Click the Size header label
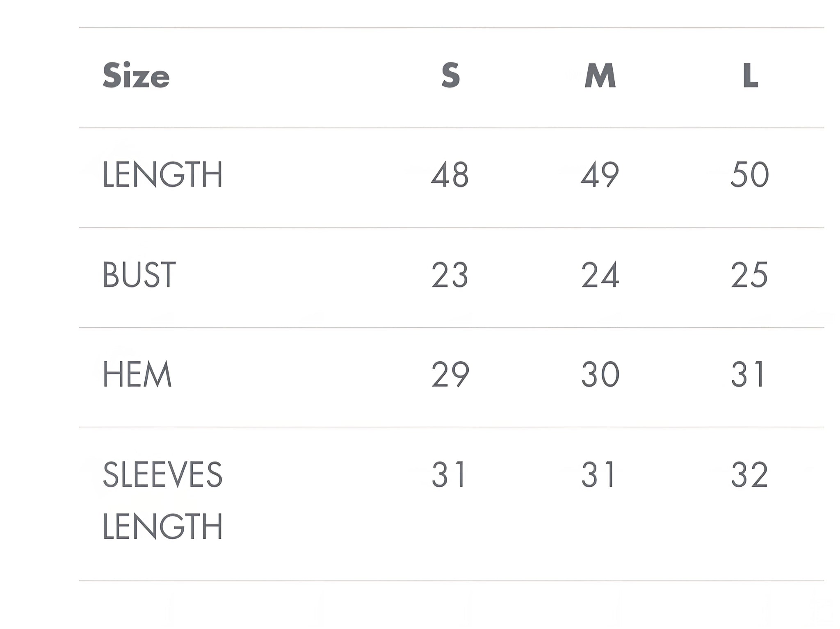 coord(136,76)
